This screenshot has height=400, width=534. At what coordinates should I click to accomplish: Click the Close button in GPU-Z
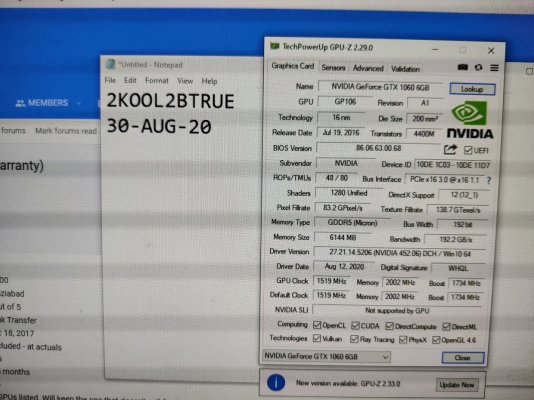click(x=462, y=358)
